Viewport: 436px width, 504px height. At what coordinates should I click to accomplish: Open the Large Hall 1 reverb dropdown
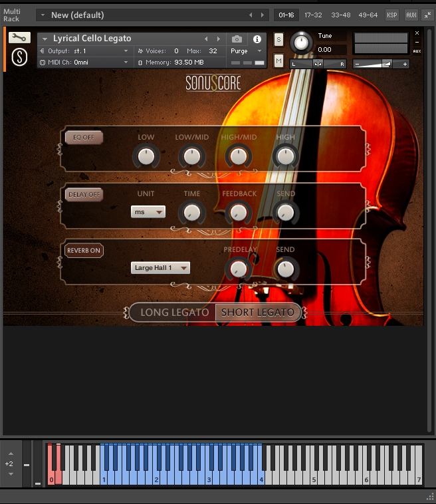click(160, 268)
